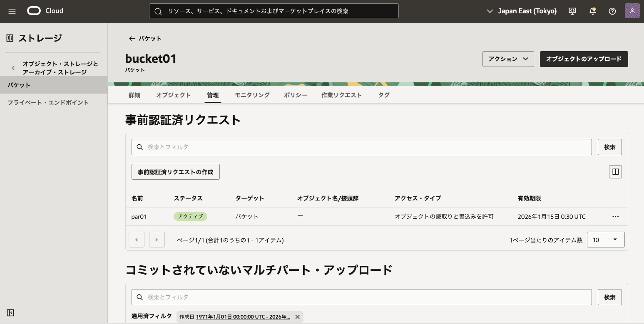Click the オブジェクト・ストレージとアーカイブ・ストレージ sidebar heading
The width and height of the screenshot is (644, 324).
click(60, 68)
